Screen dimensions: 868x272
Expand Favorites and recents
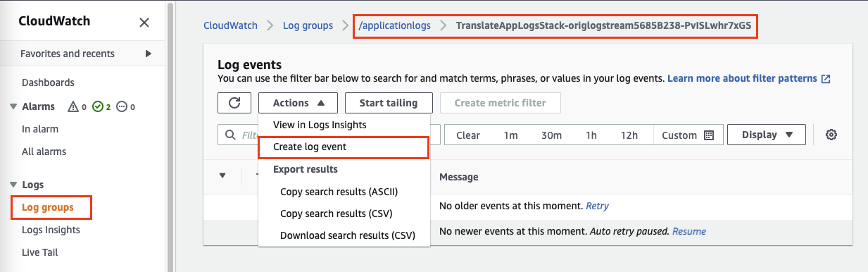click(x=148, y=54)
